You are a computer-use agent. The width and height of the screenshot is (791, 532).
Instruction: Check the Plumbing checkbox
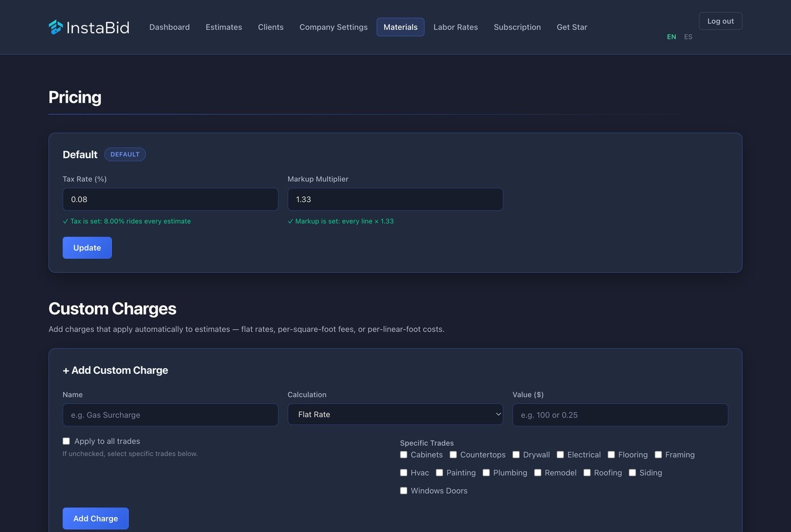tap(486, 473)
